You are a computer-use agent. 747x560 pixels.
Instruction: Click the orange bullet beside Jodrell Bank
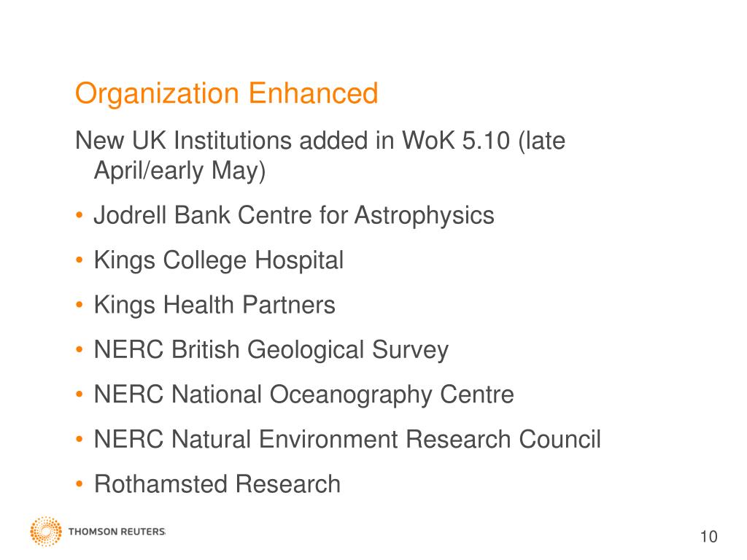point(79,216)
